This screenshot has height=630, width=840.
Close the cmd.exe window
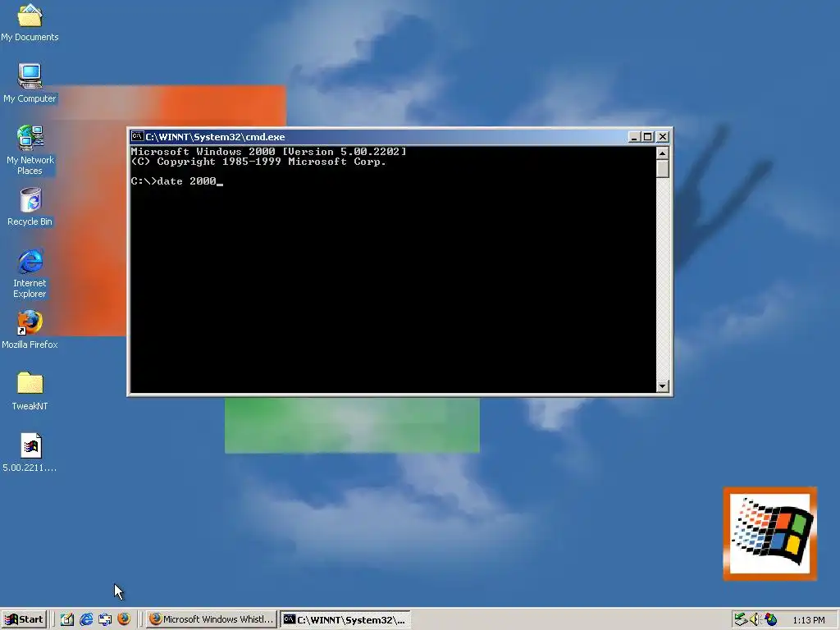pyautogui.click(x=663, y=137)
